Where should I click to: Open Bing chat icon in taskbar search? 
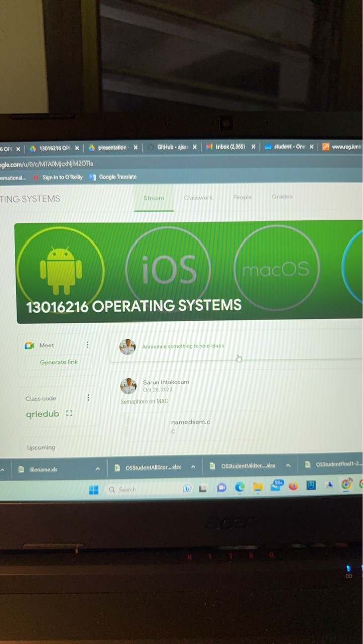pos(187,489)
